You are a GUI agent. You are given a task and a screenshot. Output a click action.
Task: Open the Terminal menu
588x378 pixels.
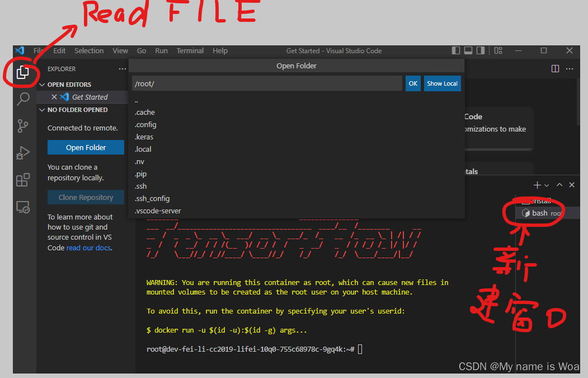190,50
